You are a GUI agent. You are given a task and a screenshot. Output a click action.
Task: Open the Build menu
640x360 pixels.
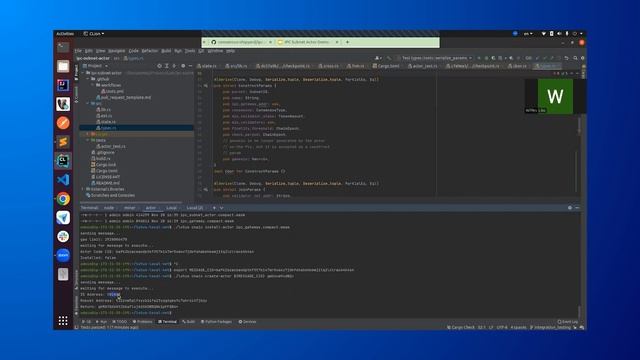(166, 51)
